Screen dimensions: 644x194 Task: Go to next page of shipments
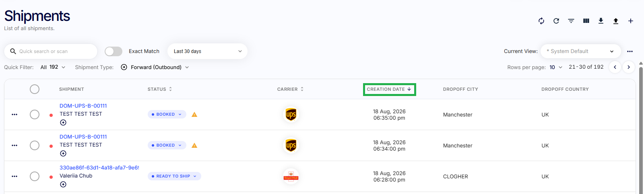(x=629, y=67)
